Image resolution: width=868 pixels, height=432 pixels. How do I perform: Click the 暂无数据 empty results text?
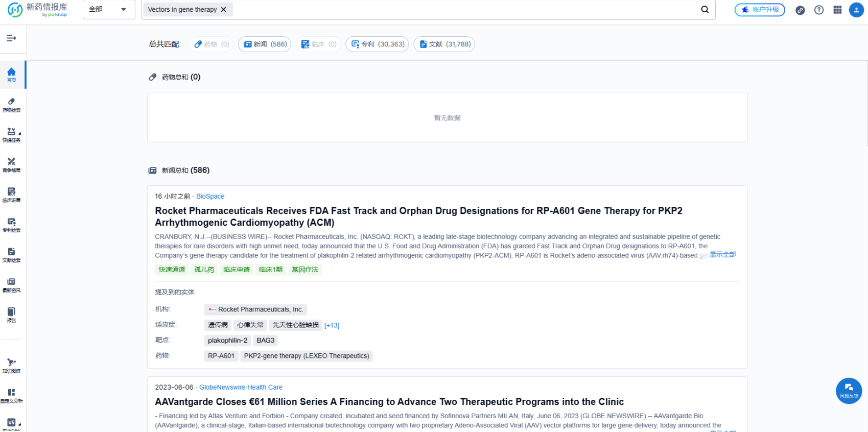(447, 118)
